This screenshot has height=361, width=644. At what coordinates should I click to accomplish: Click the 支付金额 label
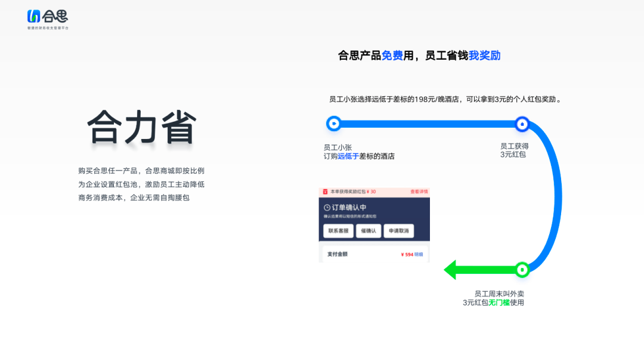pyautogui.click(x=338, y=254)
